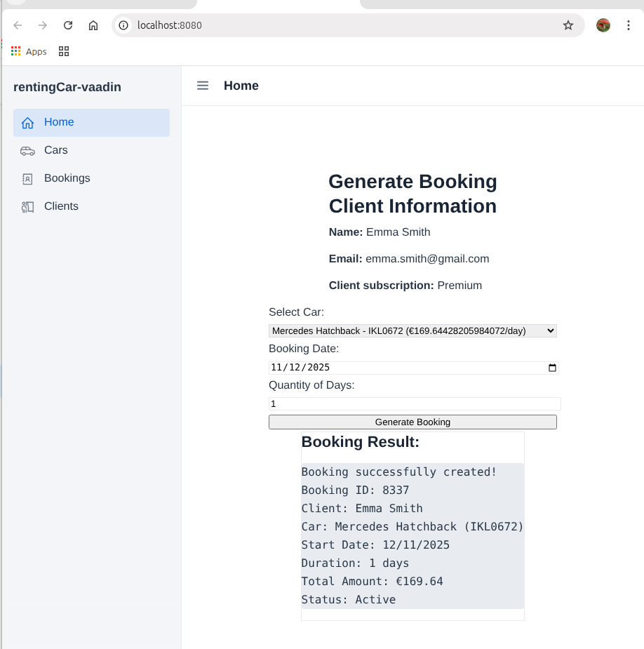Image resolution: width=644 pixels, height=649 pixels.
Task: Click the Quantity of Days field
Action: coord(414,404)
